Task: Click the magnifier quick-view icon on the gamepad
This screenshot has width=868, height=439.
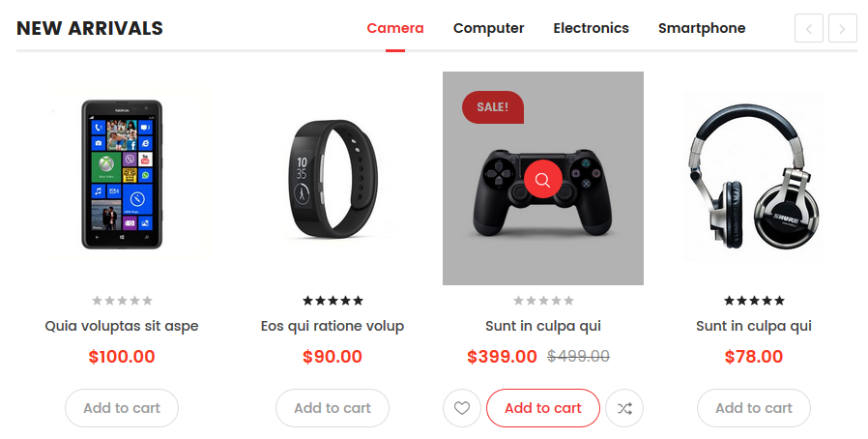Action: (x=543, y=179)
